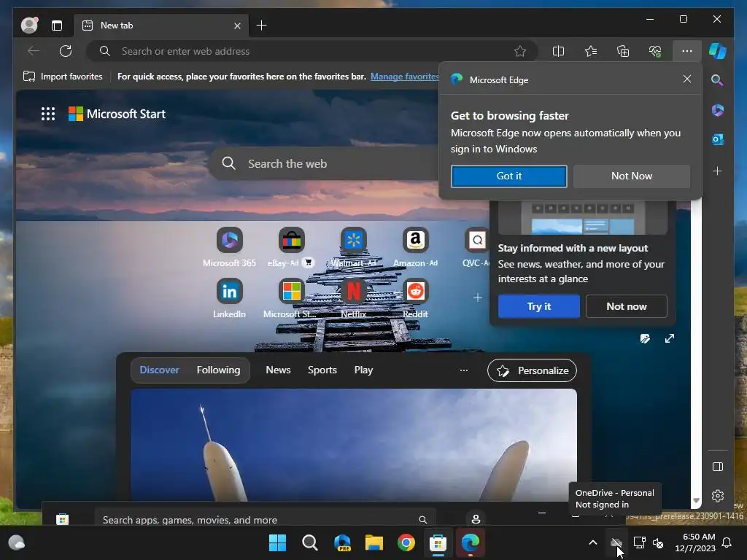Add page to favorites star icon
Screen dimensions: 747x560
tap(520, 51)
